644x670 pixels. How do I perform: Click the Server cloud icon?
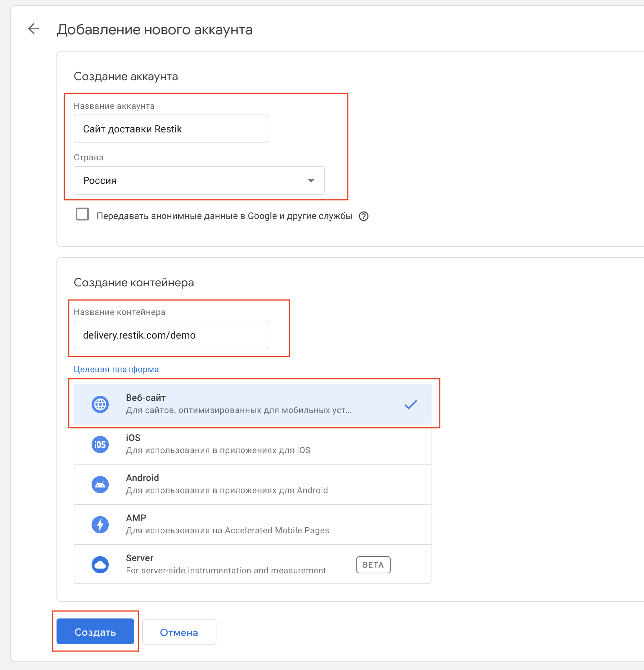click(100, 565)
